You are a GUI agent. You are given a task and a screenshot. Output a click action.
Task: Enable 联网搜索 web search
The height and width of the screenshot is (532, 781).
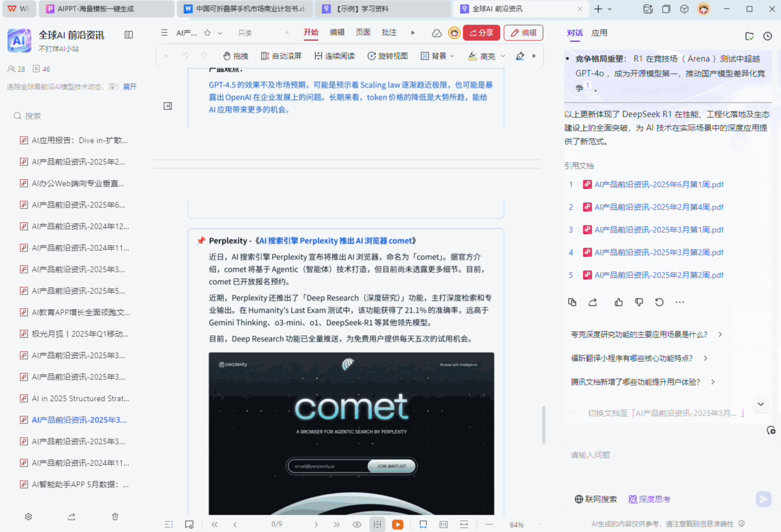595,499
